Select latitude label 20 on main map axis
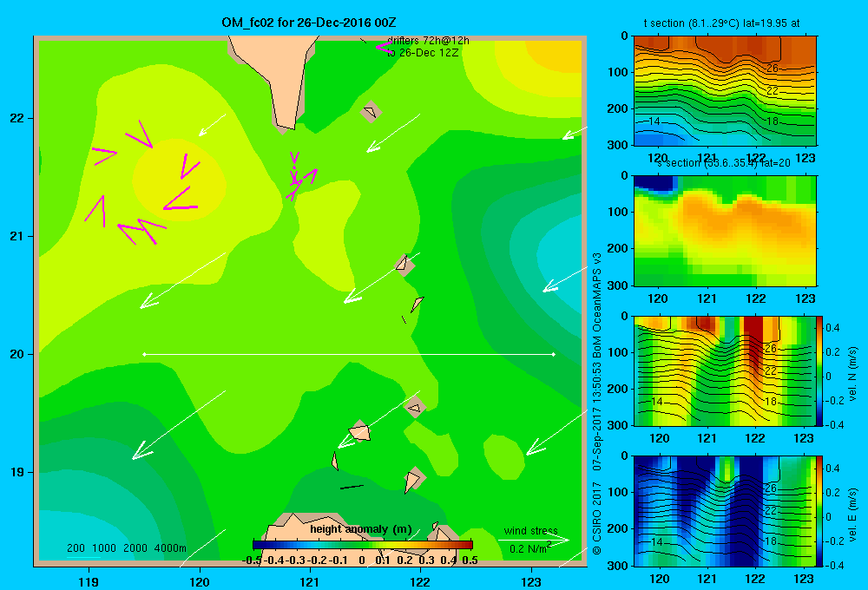 (17, 354)
